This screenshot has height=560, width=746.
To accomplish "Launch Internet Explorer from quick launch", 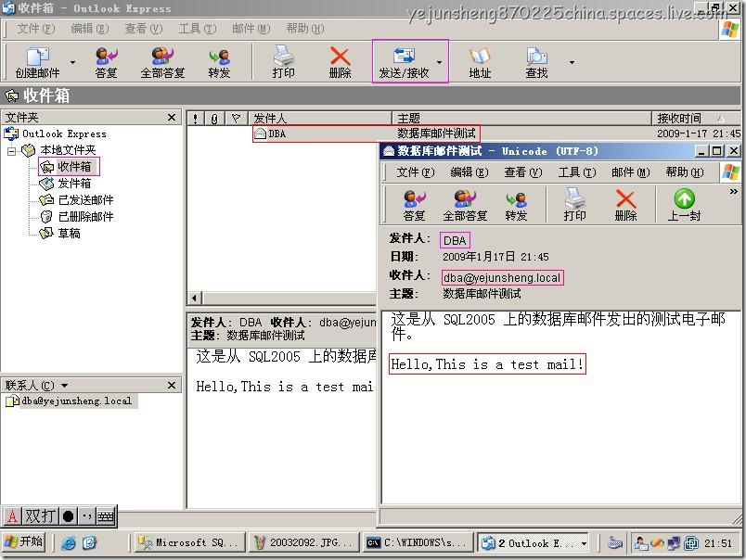I will [69, 543].
